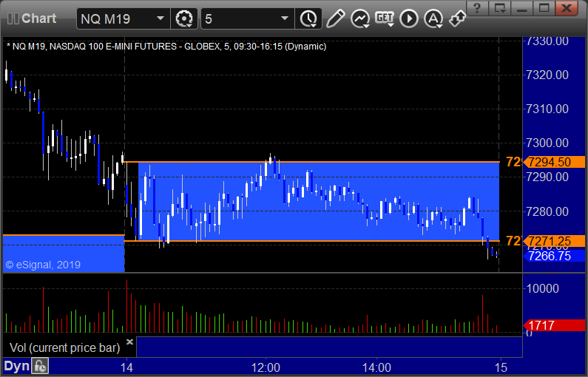Screen dimensions: 588x377
Task: Click the 14:00 time axis label
Action: [x=376, y=367]
